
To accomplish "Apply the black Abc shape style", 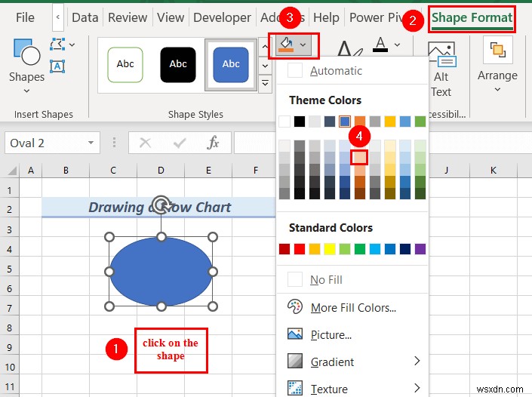I will pos(178,64).
